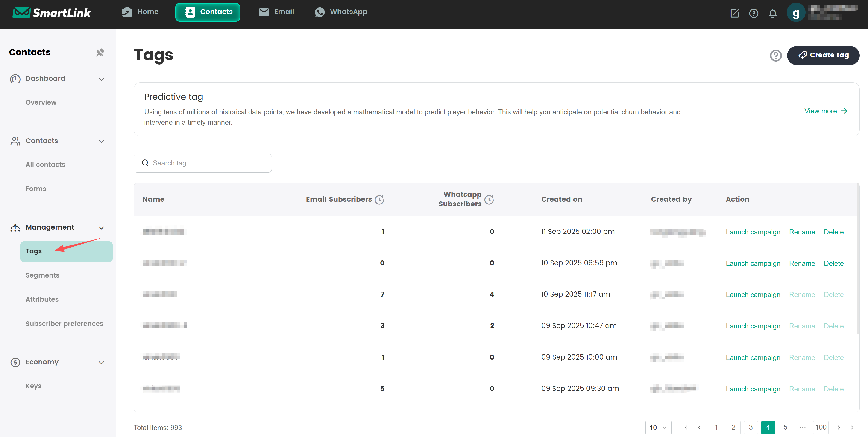
Task: Click Whatsapp Subscribers refresh clock icon
Action: pyautogui.click(x=489, y=200)
